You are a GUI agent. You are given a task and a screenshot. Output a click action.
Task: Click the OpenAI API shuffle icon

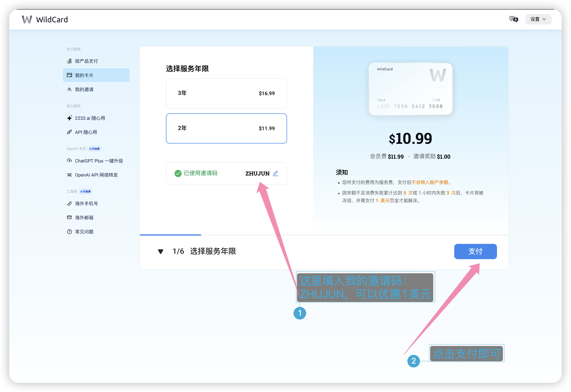69,175
